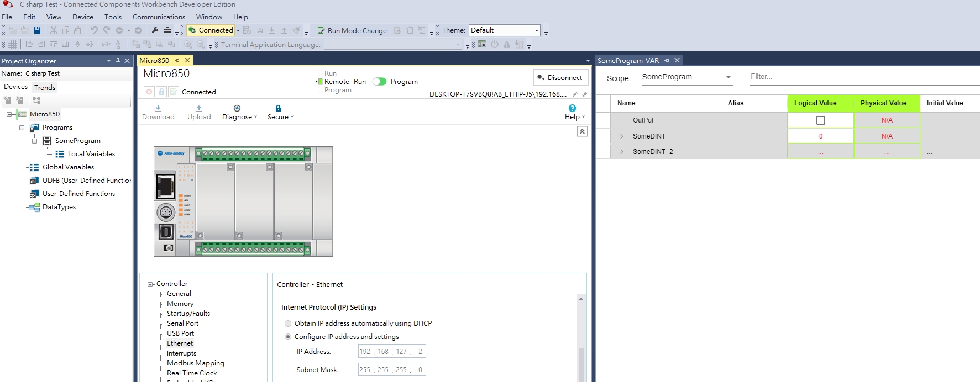Viewport: 980px width, 382px height.
Task: Open the Scope SomeProgram dropdown
Action: point(687,77)
